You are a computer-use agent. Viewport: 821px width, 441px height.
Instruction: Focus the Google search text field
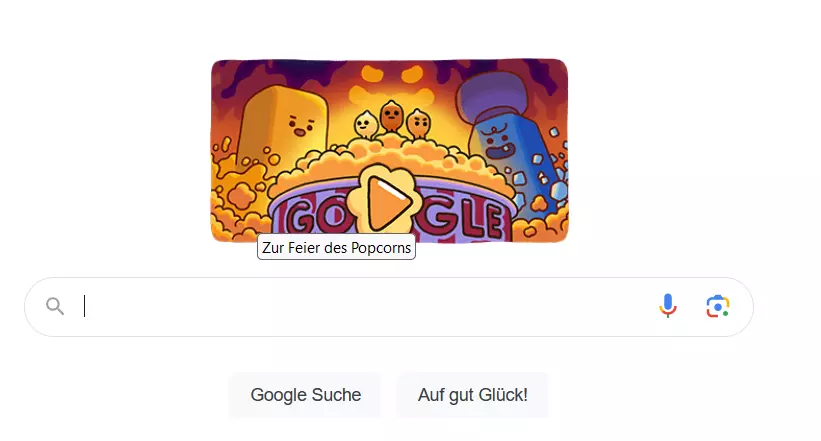(367, 306)
